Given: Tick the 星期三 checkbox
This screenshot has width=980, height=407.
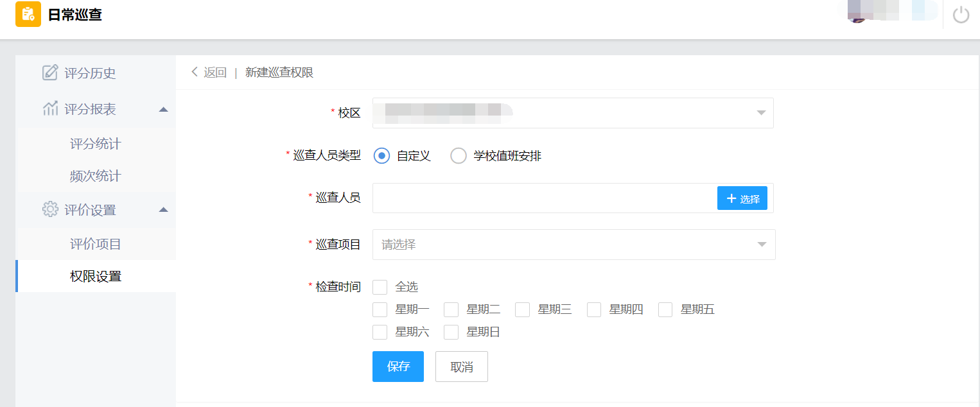Looking at the screenshot, I should (x=523, y=310).
